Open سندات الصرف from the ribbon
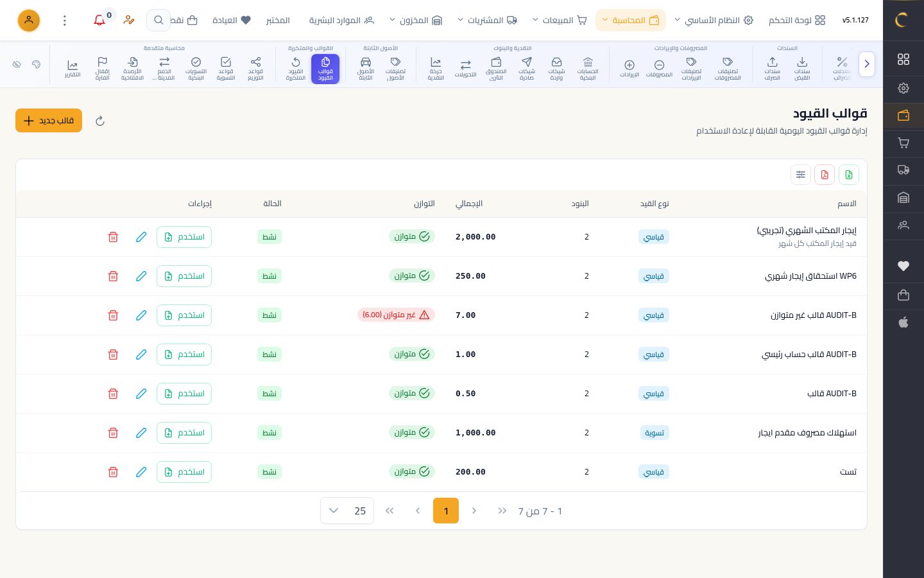Screen dimensions: 924x578 point(772,69)
